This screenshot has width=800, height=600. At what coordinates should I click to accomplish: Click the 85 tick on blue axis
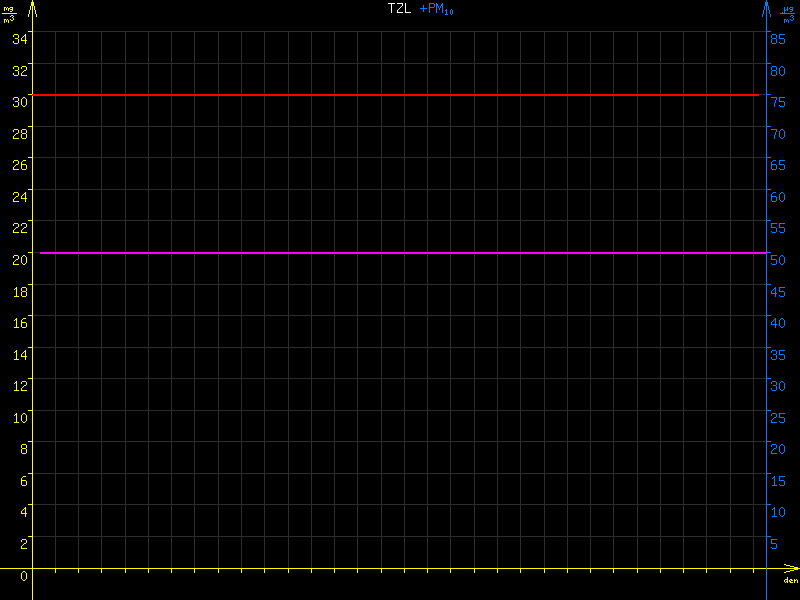tap(776, 38)
